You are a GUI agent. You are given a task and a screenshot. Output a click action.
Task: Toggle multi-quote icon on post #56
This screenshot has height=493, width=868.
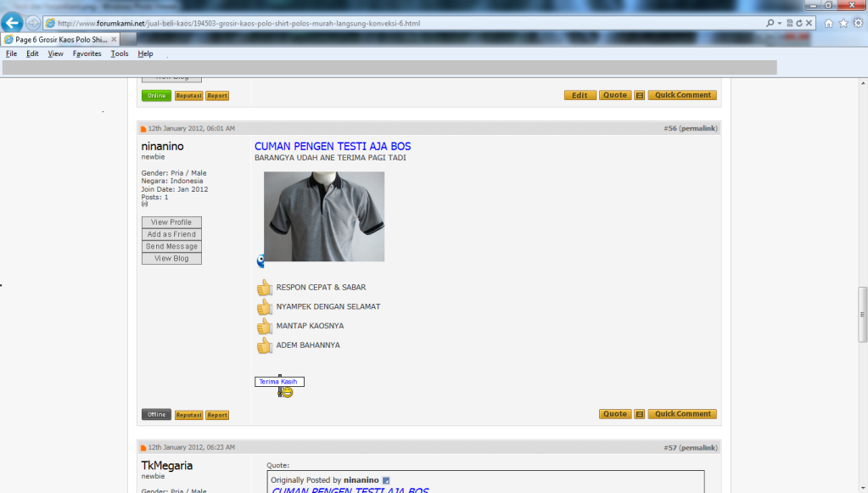coord(640,414)
